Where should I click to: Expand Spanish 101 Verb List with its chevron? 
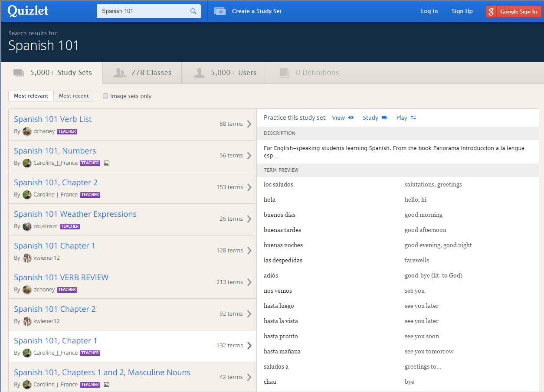249,124
